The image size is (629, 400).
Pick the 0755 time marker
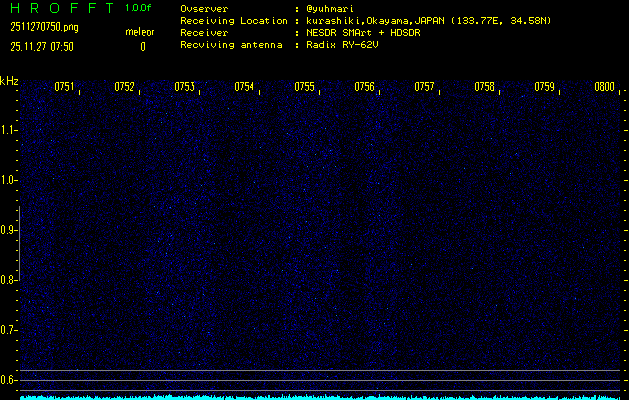[x=304, y=87]
